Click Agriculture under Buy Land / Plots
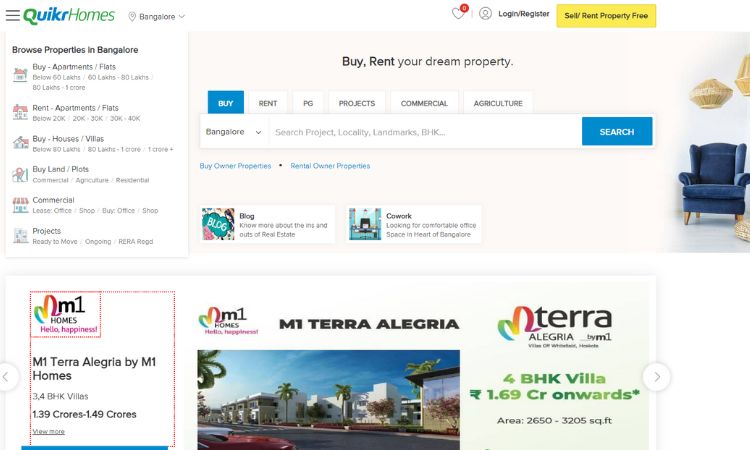The image size is (750, 450). (92, 180)
